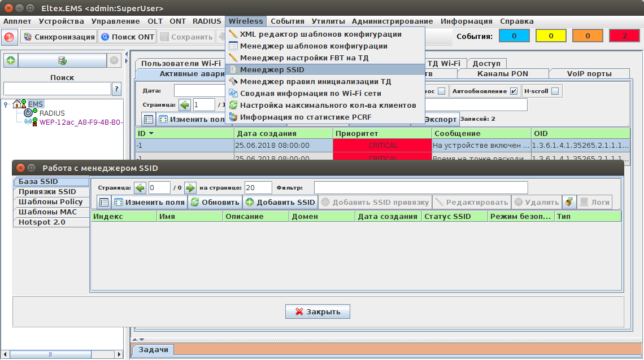
Task: Open Менеджер шаблонов конфигурации menu entry
Action: click(x=325, y=46)
